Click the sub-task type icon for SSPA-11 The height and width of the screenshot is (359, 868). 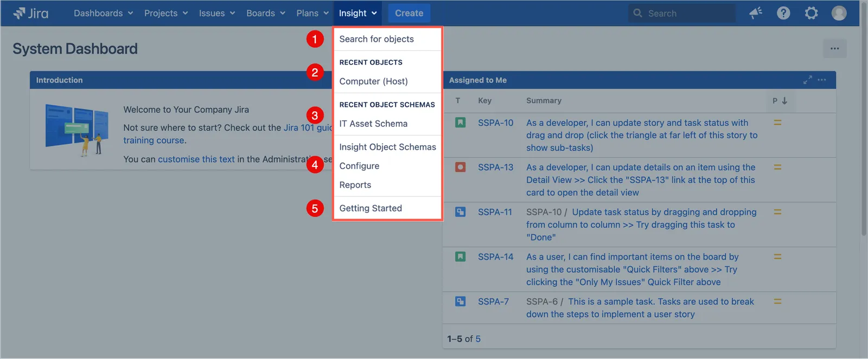point(460,212)
